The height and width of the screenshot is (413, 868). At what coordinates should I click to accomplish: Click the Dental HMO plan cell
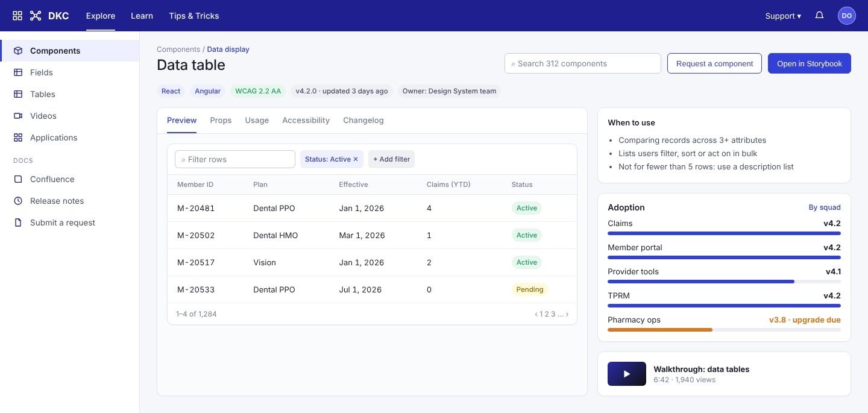pos(275,235)
